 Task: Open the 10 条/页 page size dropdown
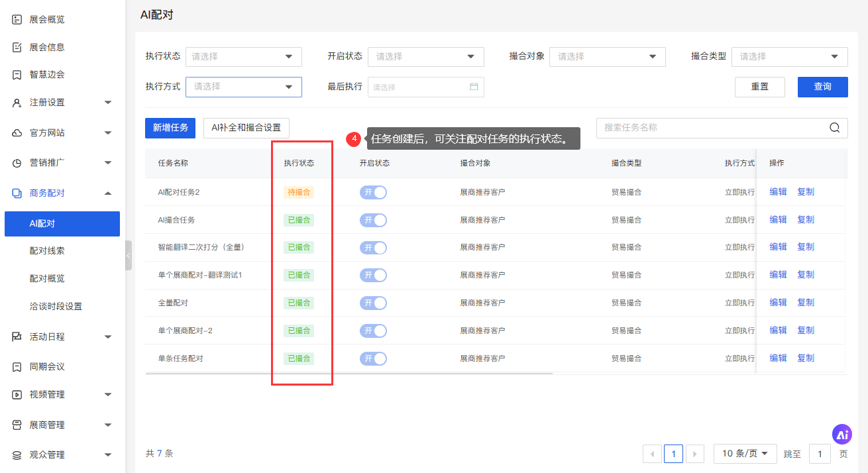click(x=745, y=454)
